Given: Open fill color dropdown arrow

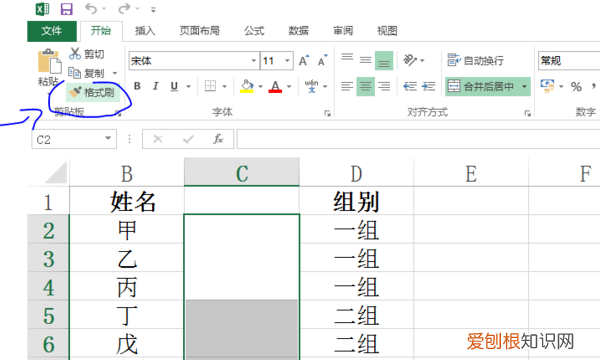Looking at the screenshot, I should point(261,87).
